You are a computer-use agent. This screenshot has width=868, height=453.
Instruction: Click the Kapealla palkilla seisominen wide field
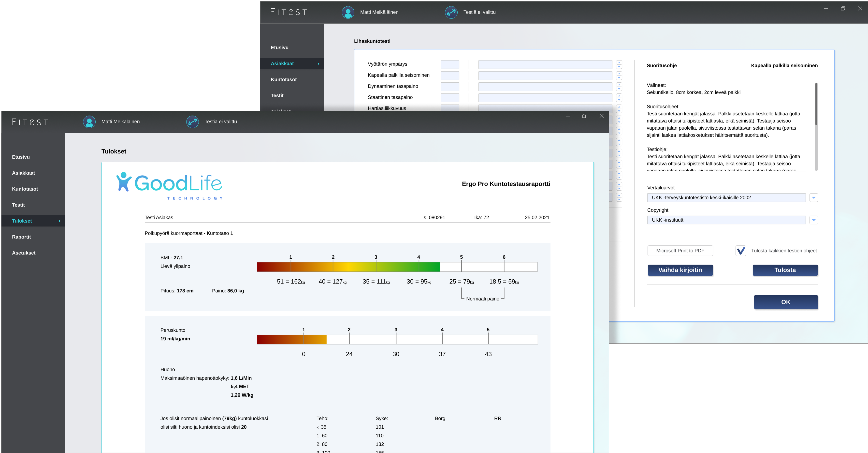[545, 75]
